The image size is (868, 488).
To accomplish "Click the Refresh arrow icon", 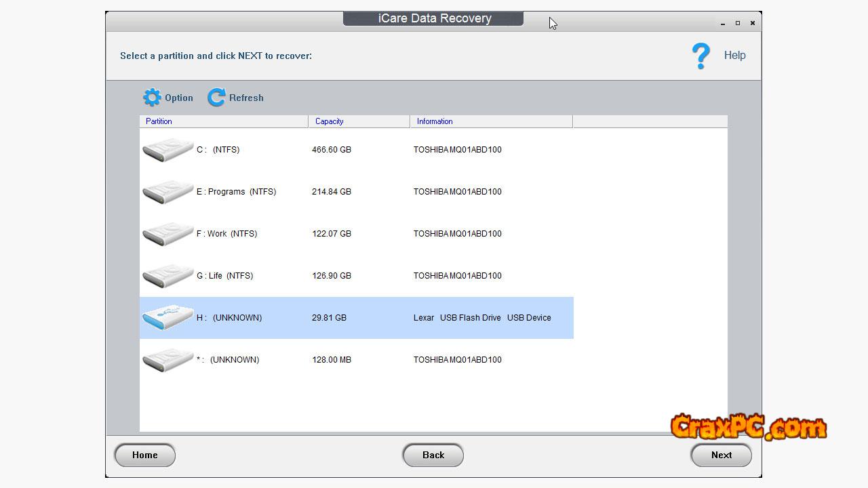I will [x=216, y=98].
